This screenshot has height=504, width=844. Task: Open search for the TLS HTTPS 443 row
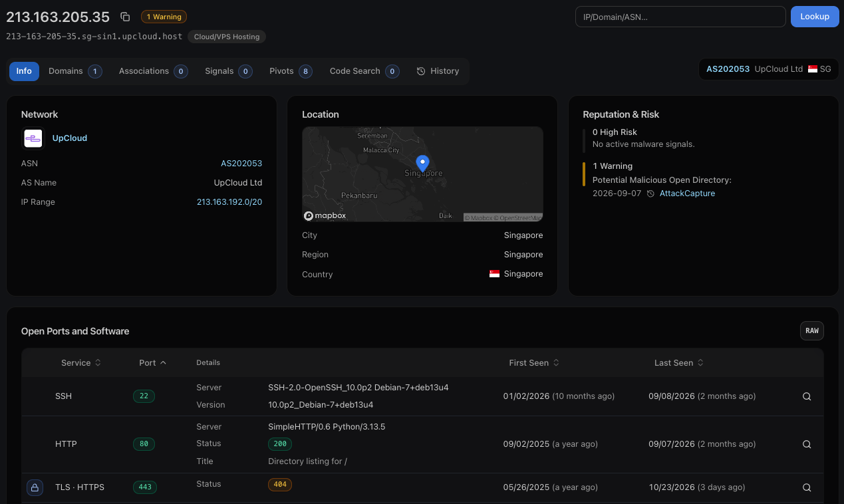click(807, 487)
